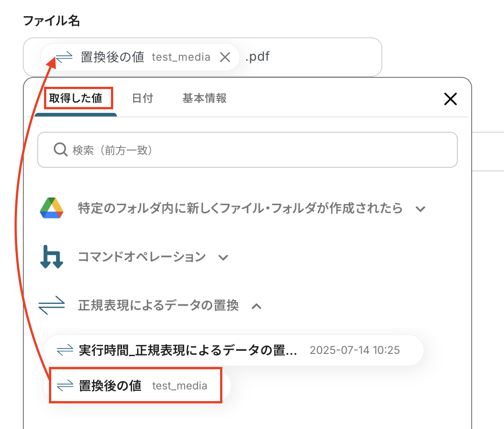Click the swap-arrows icon beside 正規表現によるデータの置換
This screenshot has width=504, height=429.
tap(51, 306)
